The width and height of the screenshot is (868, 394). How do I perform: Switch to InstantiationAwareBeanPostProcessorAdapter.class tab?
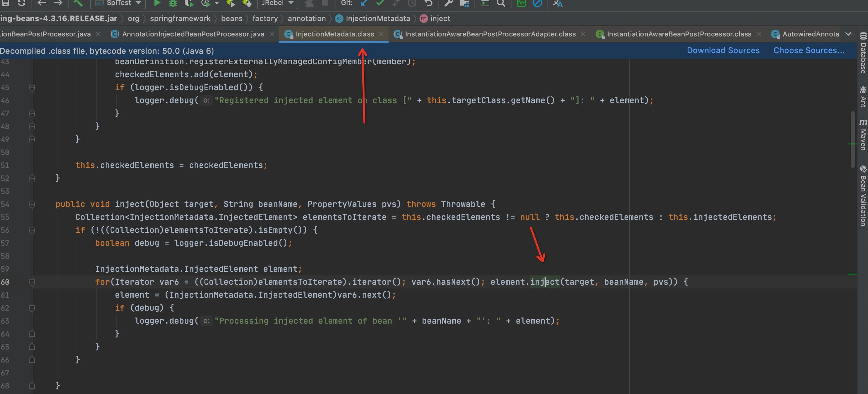(490, 34)
